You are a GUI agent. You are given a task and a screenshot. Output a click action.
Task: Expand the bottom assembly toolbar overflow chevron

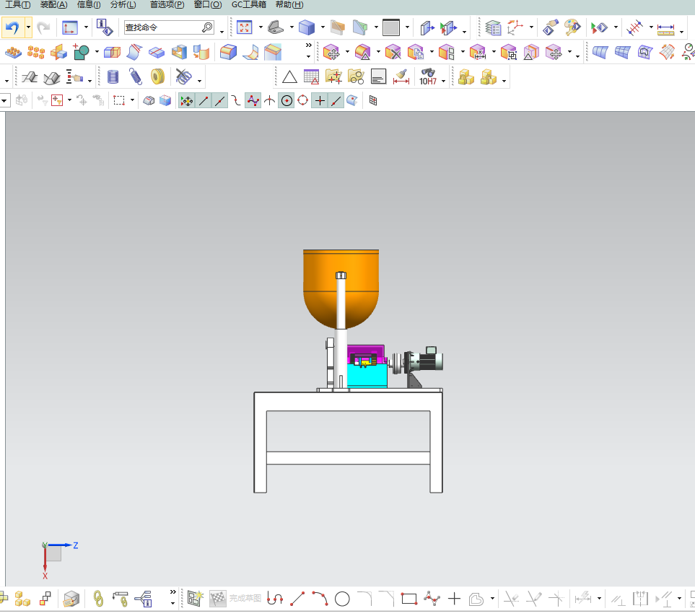pyautogui.click(x=173, y=592)
